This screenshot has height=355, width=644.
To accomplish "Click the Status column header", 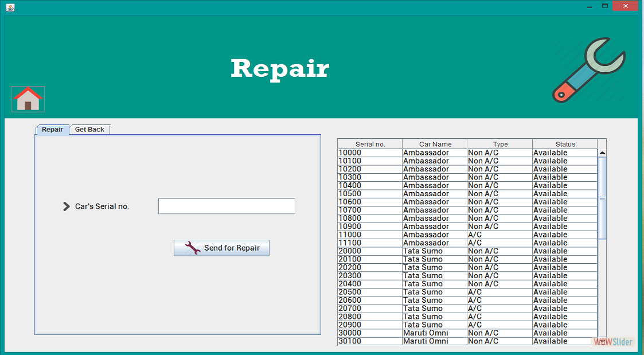I will tap(565, 144).
